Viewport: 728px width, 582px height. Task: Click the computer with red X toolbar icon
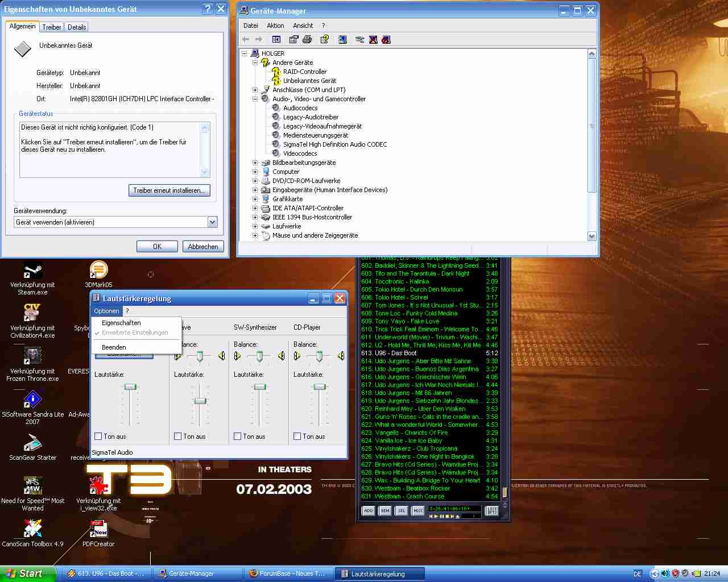[373, 39]
